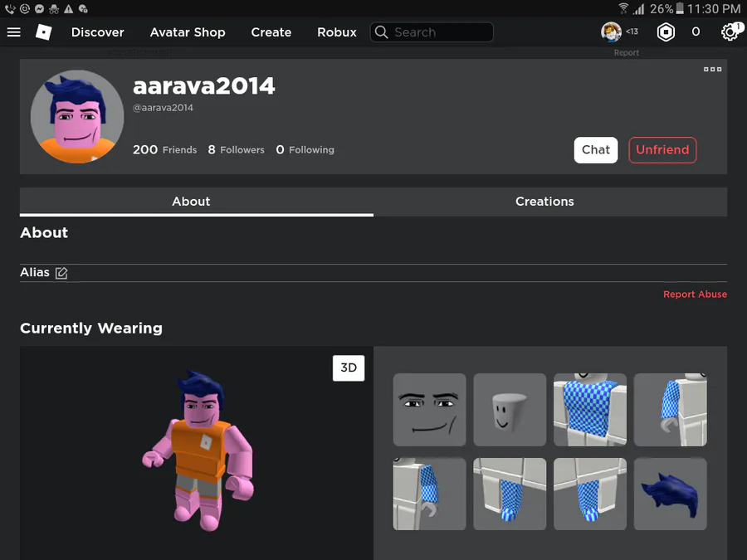
Task: Open the checkered blue torso item
Action: 590,410
